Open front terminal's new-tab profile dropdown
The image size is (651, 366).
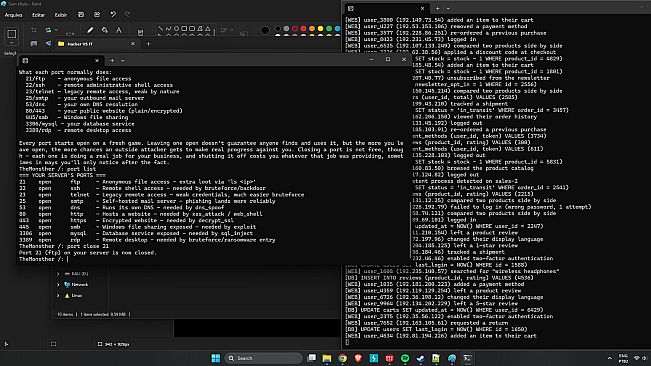coord(122,61)
